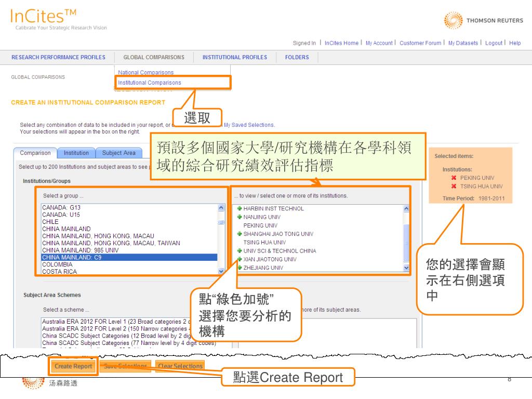
Task: Select XIAN JIAOTONG UNIV institution
Action: click(x=270, y=259)
